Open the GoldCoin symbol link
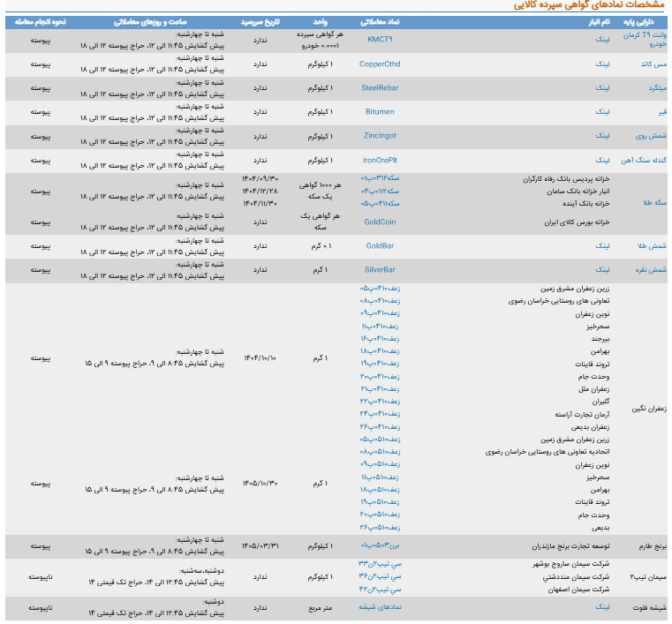Viewport: 672px width, 624px height. [x=380, y=222]
